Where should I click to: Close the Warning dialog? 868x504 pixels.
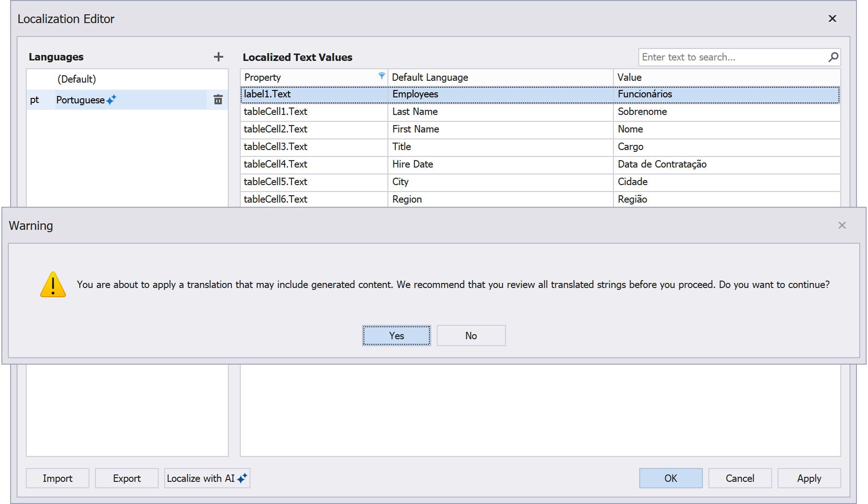point(842,225)
